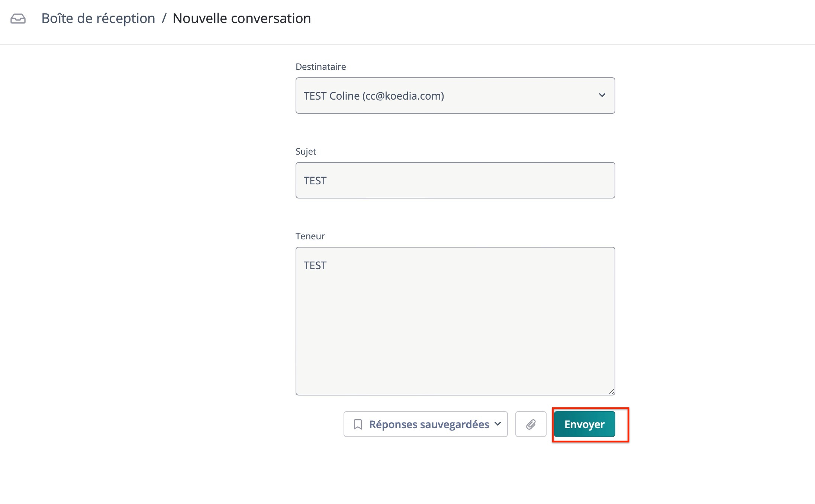Click the inbox tray icon in header
Screen dimensions: 815x504
click(18, 19)
